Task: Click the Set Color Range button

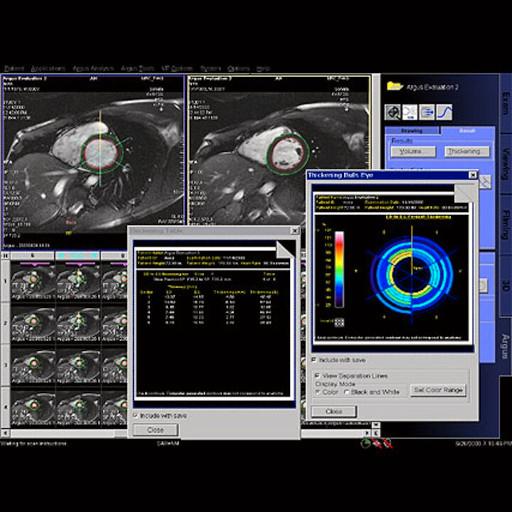Action: click(x=438, y=390)
